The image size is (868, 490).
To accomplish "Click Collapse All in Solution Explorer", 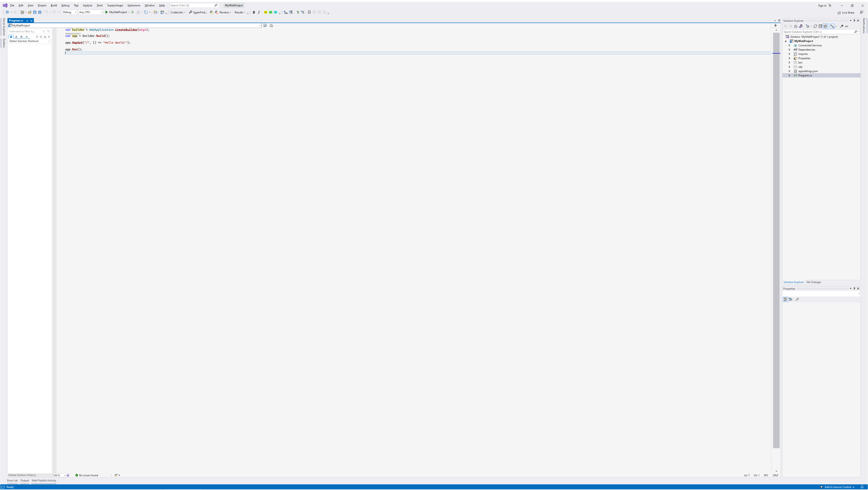I will (x=821, y=26).
